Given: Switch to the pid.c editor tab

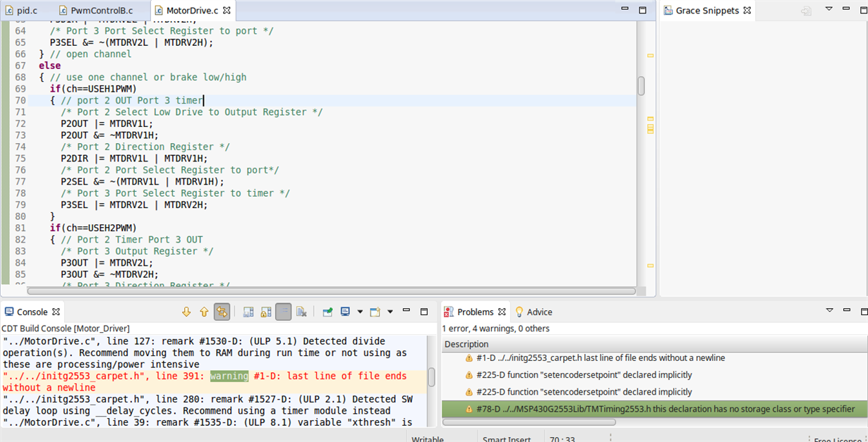Looking at the screenshot, I should (x=23, y=11).
